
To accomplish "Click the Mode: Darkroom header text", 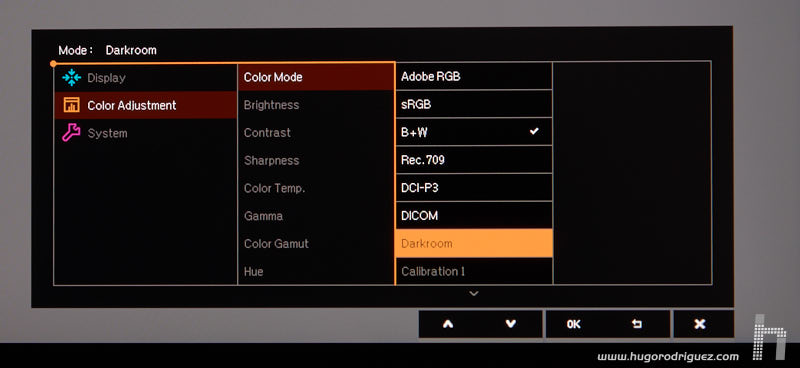I will [x=108, y=50].
